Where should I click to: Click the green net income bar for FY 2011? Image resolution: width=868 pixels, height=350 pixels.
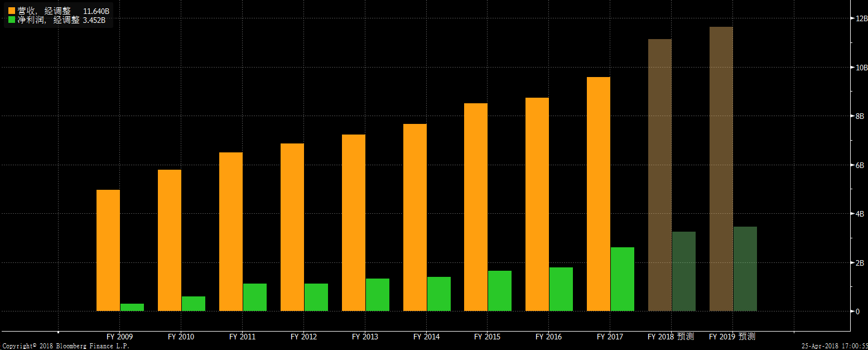(254, 297)
